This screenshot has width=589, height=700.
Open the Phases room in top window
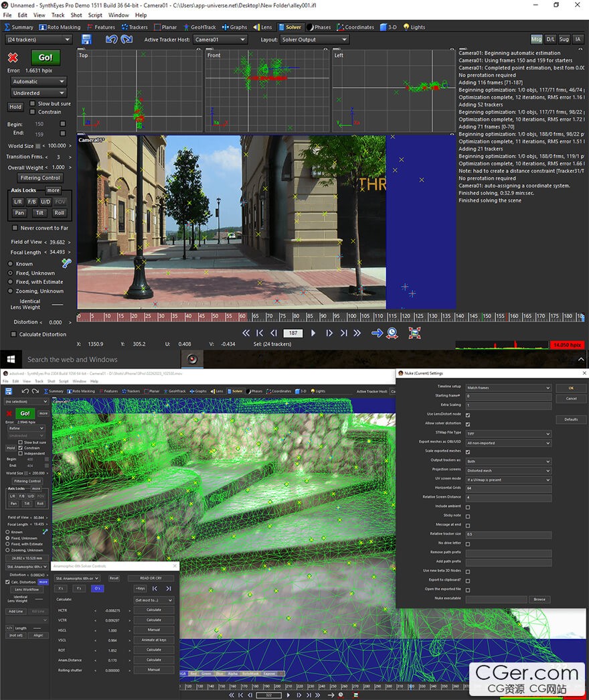(x=319, y=27)
